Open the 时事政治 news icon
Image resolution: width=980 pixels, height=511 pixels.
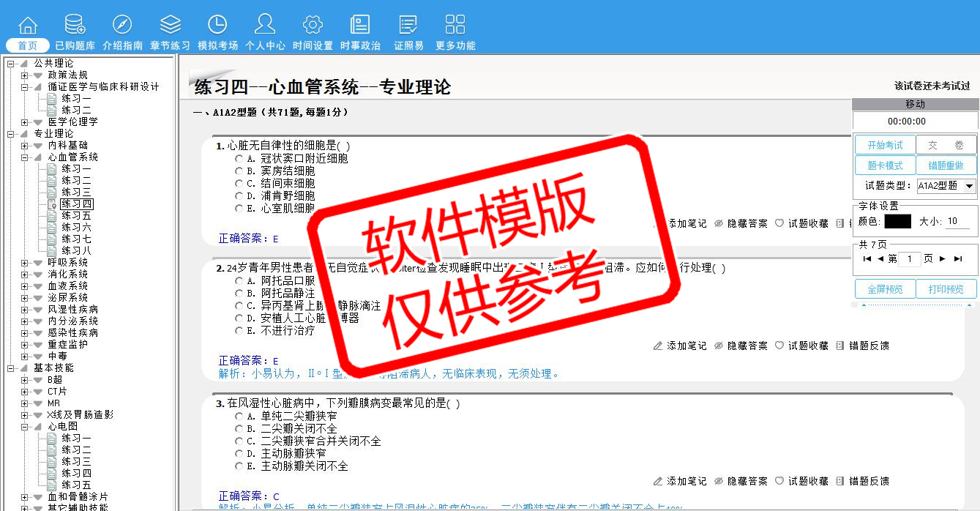pos(360,25)
